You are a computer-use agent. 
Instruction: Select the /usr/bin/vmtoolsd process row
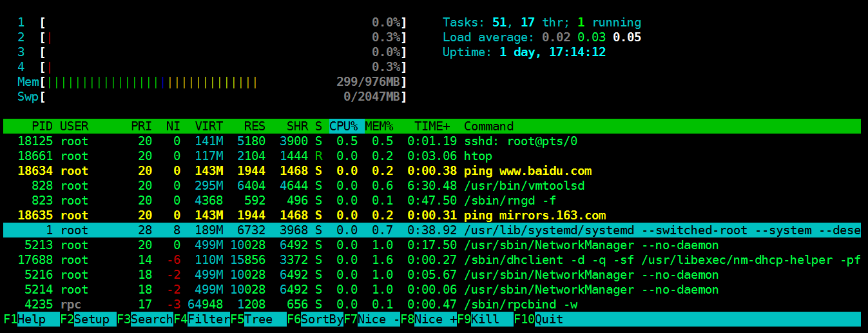(x=432, y=186)
